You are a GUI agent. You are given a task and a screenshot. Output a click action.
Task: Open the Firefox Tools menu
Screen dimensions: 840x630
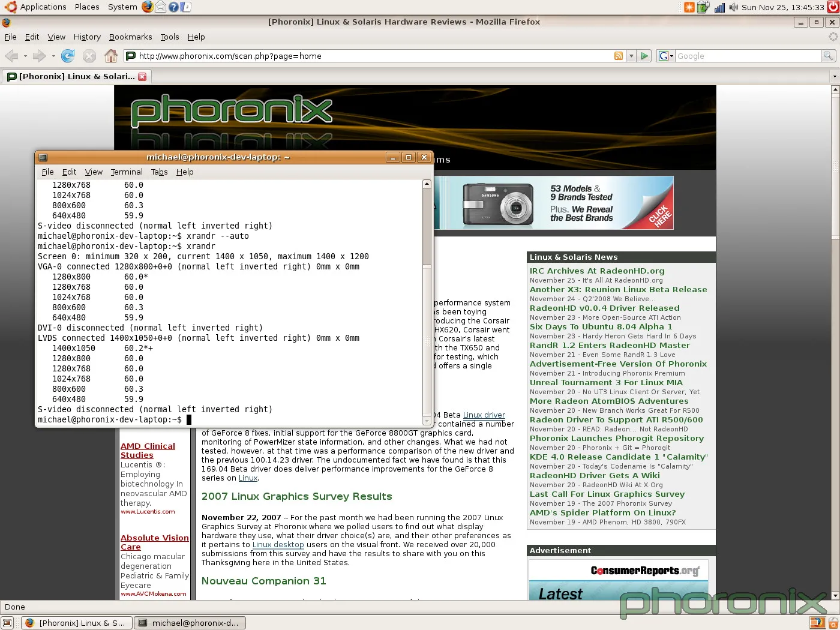(170, 37)
